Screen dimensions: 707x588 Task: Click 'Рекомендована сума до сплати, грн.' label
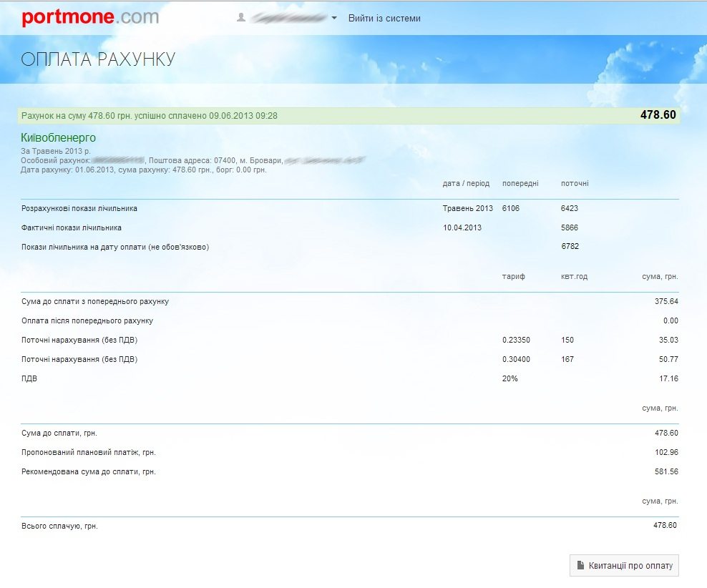point(89,472)
